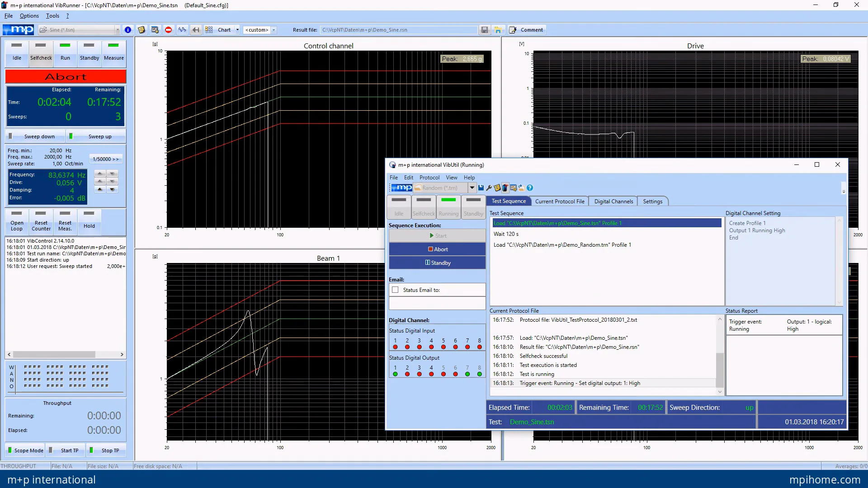This screenshot has height=488, width=868.
Task: Open the Random (*.trn) dropdown arrow in VibUtil
Action: pos(472,188)
